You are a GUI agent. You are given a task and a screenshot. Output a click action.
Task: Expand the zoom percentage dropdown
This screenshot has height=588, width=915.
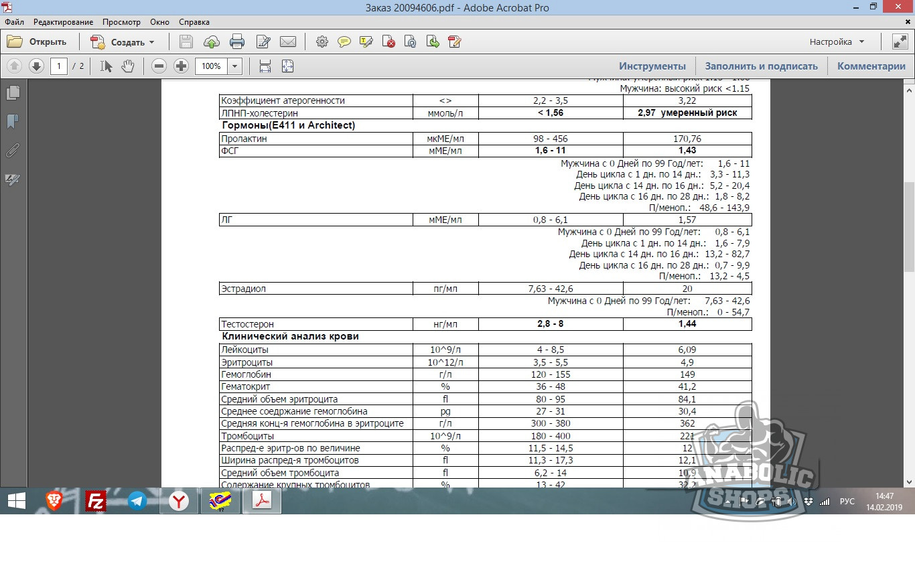(x=235, y=66)
